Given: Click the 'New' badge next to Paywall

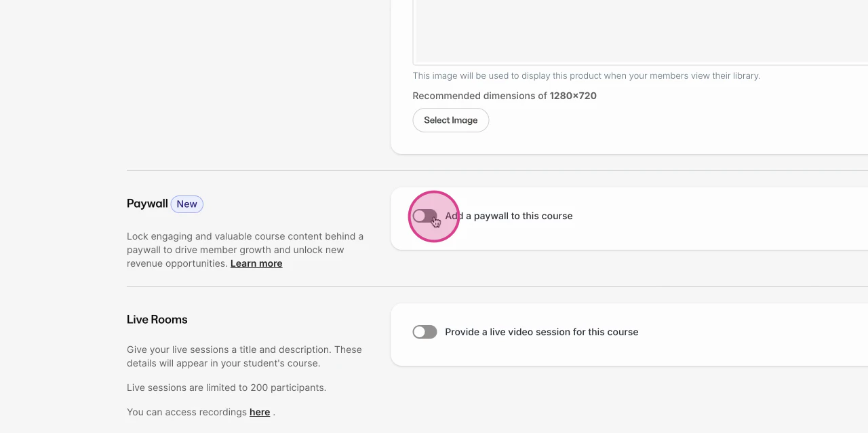Looking at the screenshot, I should point(186,204).
